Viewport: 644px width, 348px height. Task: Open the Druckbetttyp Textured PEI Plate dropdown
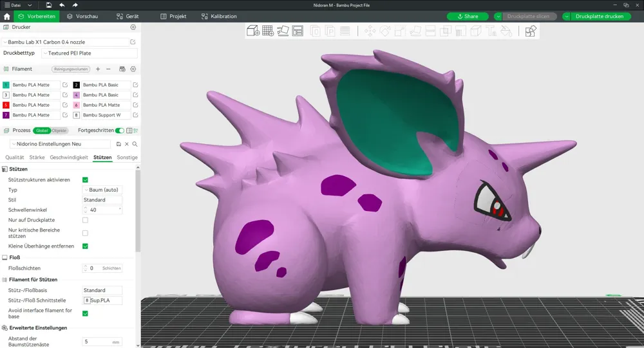click(x=90, y=53)
